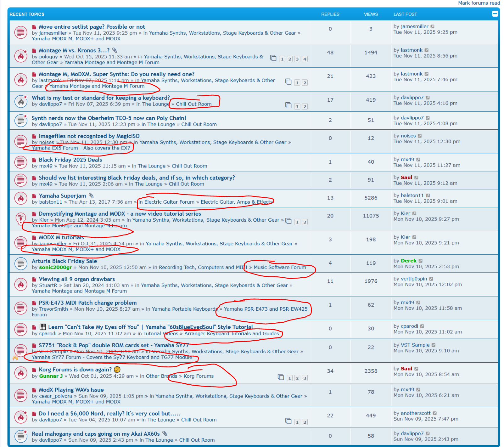Go to page 4 of Montage M vs. Kronos topic
The width and height of the screenshot is (504, 447).
(305, 59)
